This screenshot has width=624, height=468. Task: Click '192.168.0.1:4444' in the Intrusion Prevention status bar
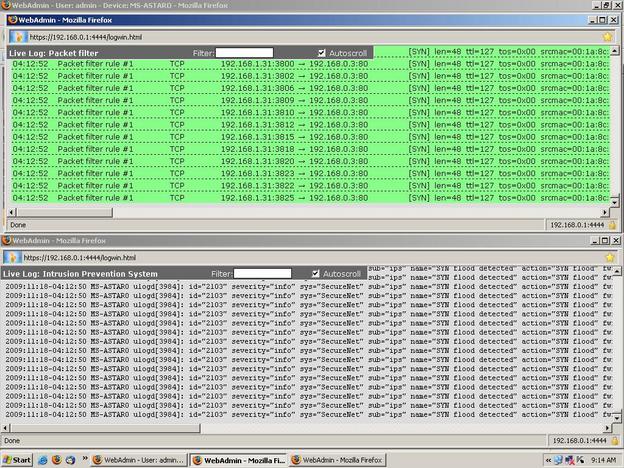point(579,441)
